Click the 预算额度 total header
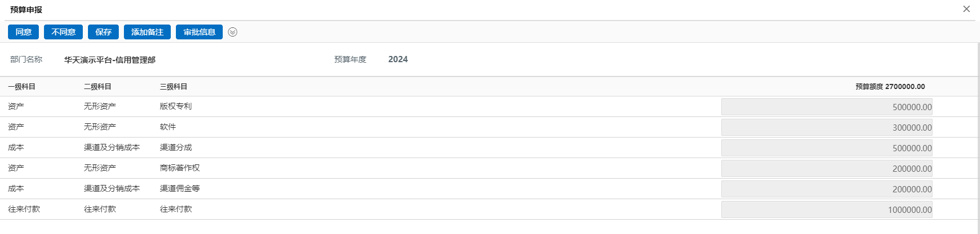 pyautogui.click(x=890, y=87)
